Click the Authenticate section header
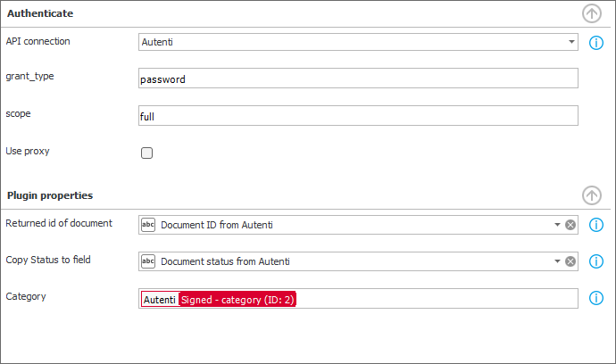 point(40,13)
